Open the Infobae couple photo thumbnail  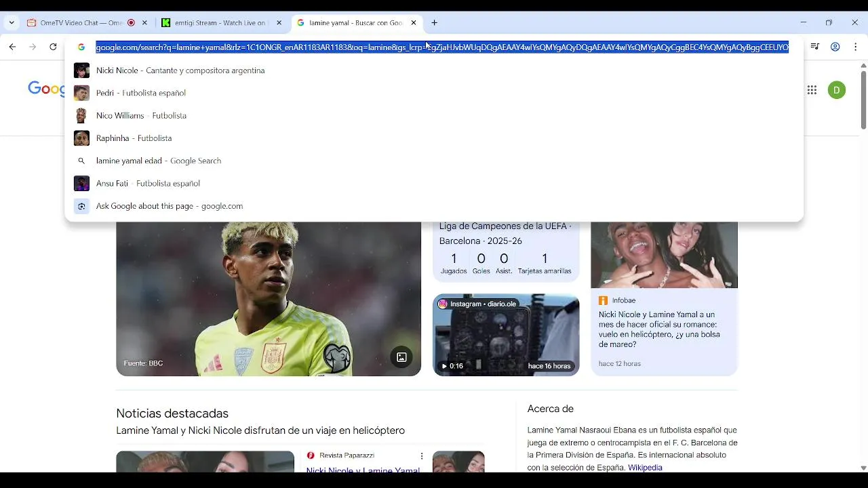tap(664, 255)
